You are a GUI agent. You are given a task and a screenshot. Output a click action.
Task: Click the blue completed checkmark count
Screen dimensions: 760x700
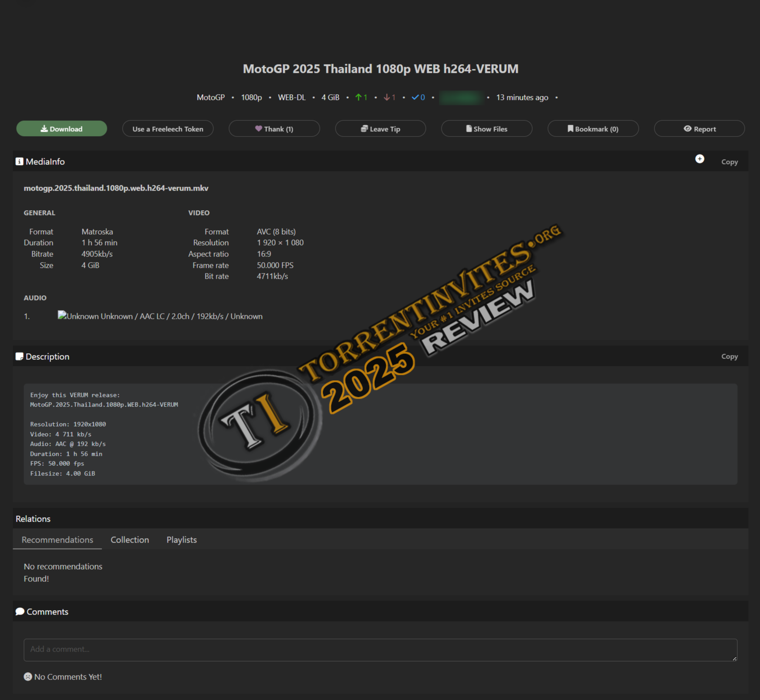pyautogui.click(x=418, y=97)
